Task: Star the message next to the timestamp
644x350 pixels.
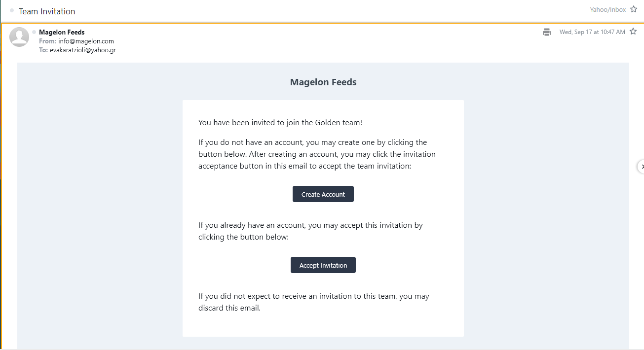Action: point(633,32)
